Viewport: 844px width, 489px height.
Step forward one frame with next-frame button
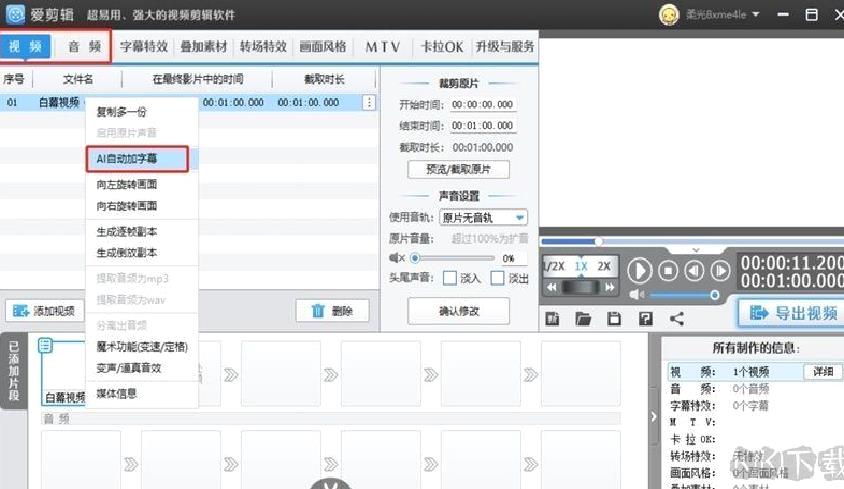point(720,270)
